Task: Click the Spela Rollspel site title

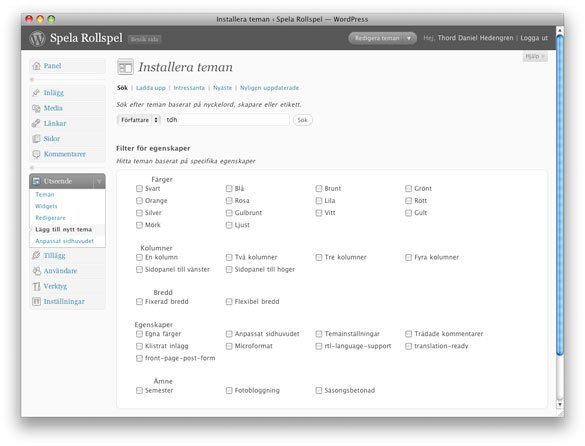Action: pyautogui.click(x=86, y=38)
